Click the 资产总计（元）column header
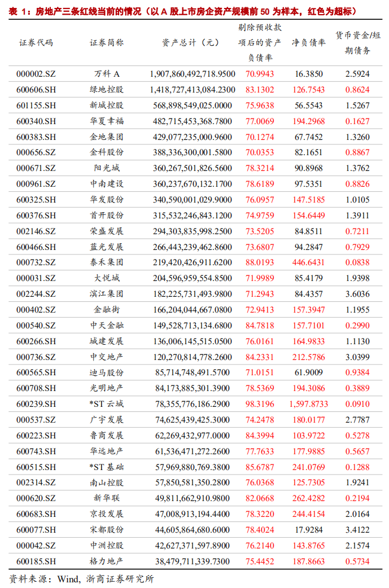The image size is (389, 588). click(191, 43)
